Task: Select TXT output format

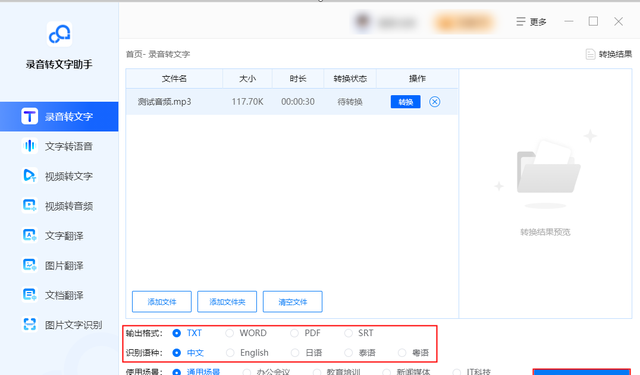Action: [x=187, y=333]
